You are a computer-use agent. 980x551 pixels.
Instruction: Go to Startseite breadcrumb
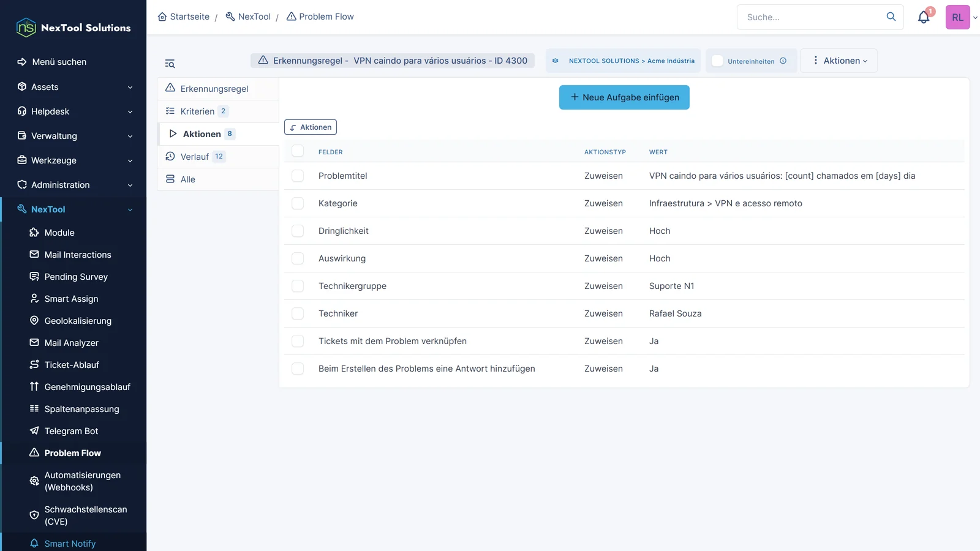(183, 17)
